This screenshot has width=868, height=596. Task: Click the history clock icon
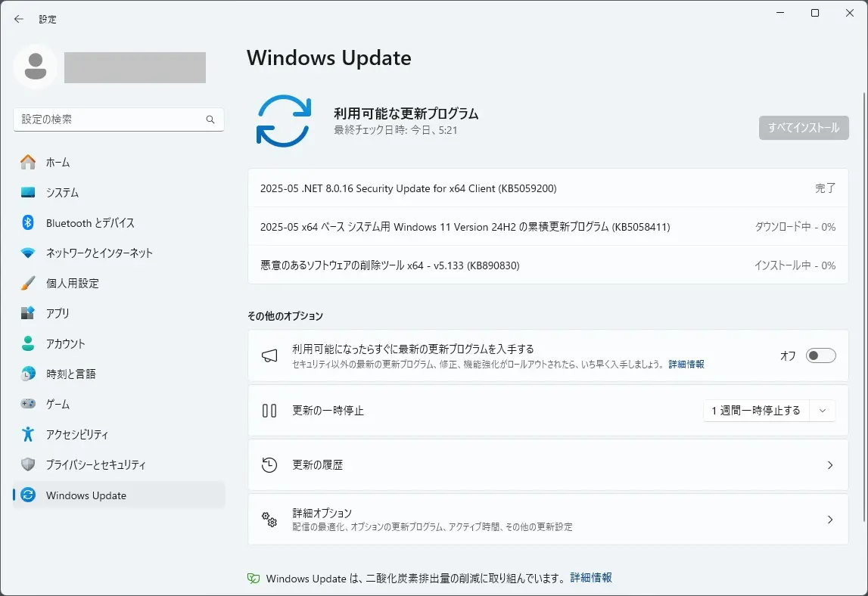[269, 465]
